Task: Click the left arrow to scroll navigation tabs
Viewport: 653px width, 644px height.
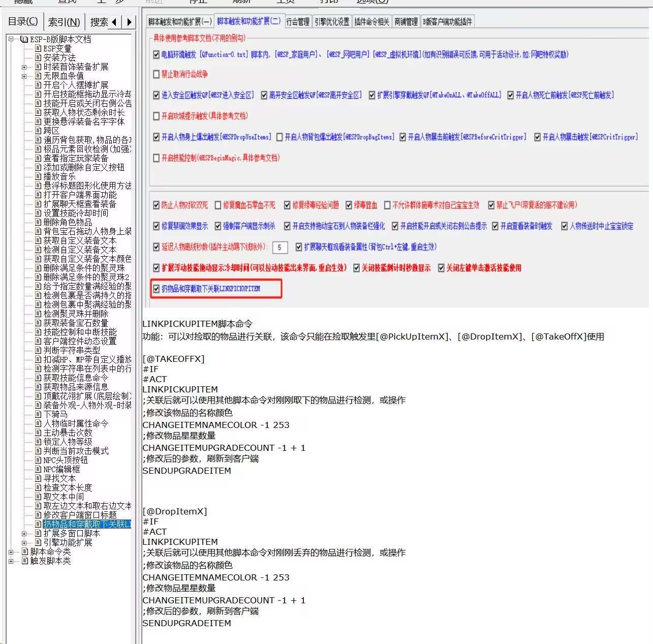Action: point(114,22)
